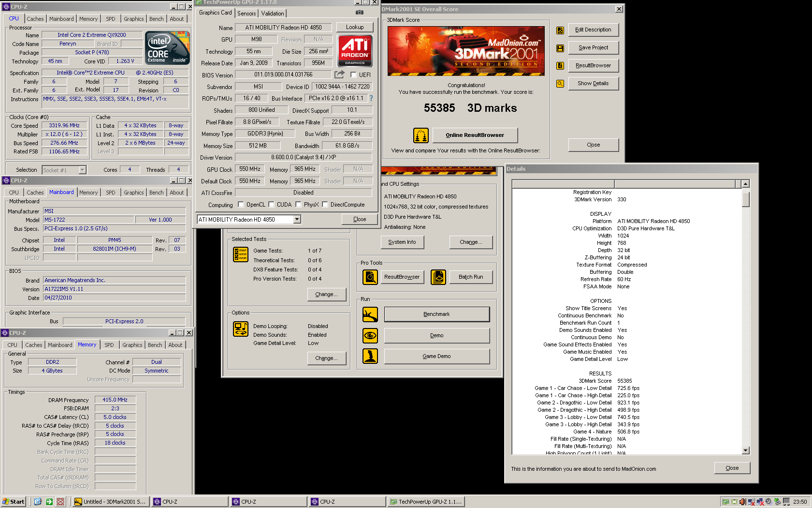This screenshot has height=508, width=812.
Task: Click the System Info button
Action: 402,242
